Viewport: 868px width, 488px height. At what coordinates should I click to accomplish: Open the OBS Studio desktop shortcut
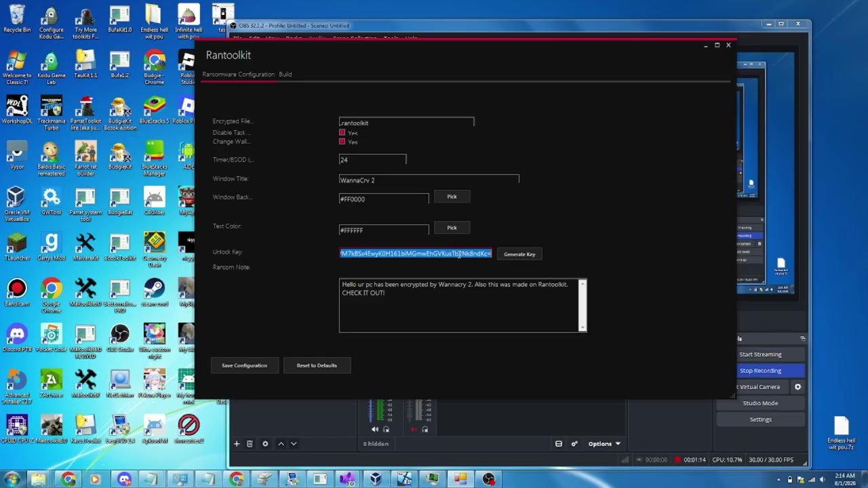(120, 338)
